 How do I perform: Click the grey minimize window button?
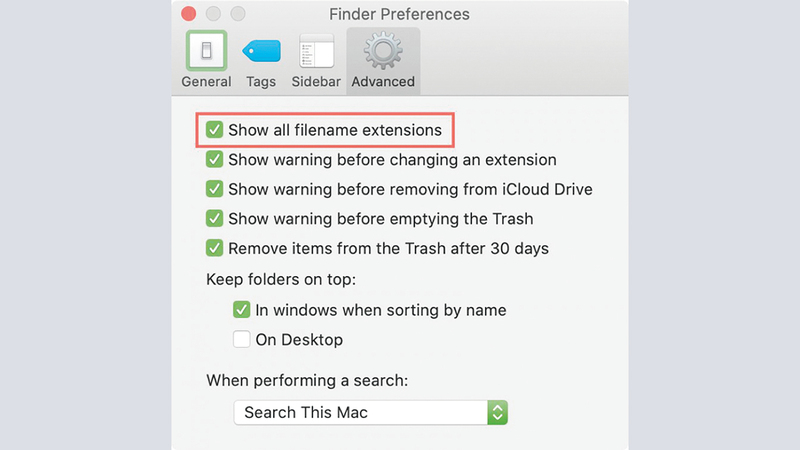(x=213, y=14)
